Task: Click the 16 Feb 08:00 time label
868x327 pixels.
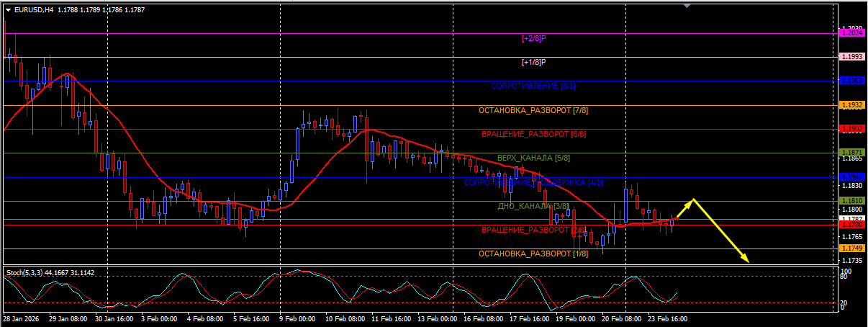Action: click(x=484, y=318)
